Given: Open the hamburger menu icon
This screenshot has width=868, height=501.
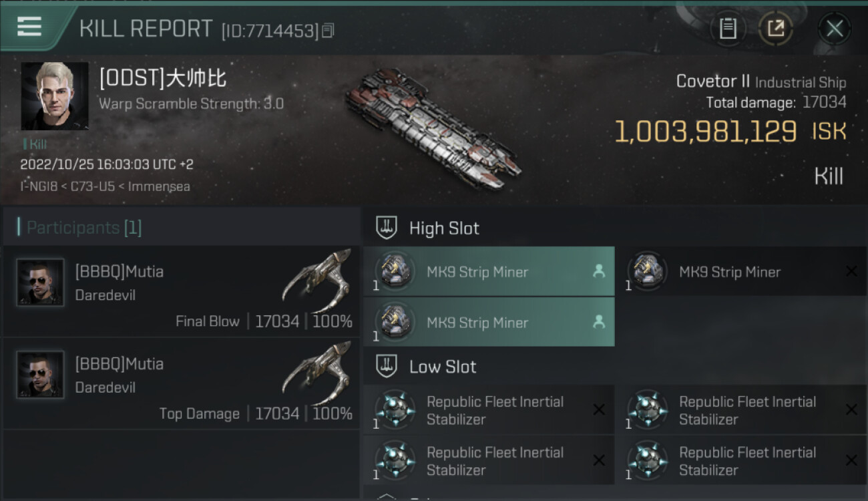Looking at the screenshot, I should coord(29,27).
